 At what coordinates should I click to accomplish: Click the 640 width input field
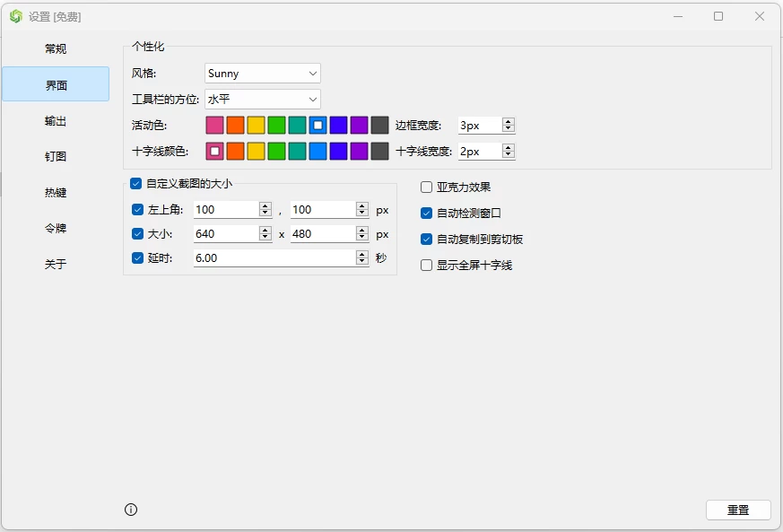224,232
